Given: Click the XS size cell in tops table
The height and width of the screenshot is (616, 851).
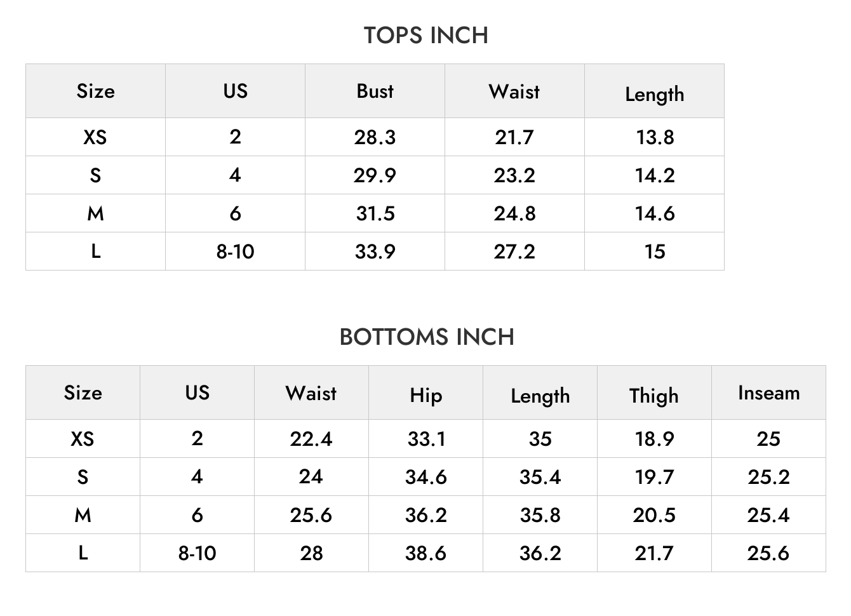Looking at the screenshot, I should (x=95, y=137).
